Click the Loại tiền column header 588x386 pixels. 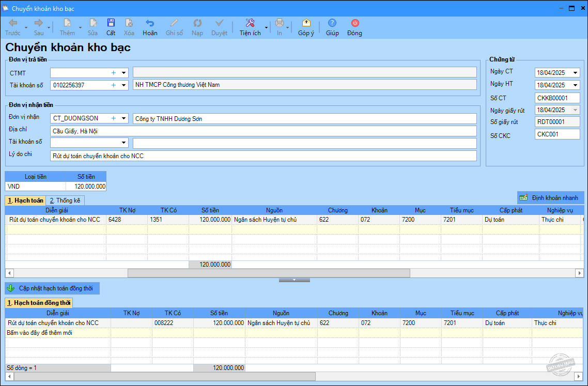(x=36, y=176)
